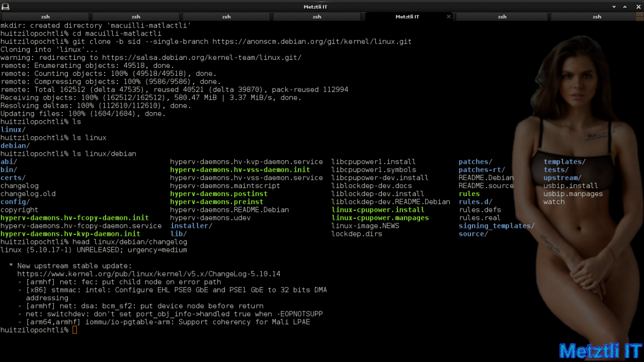Click hyperv-daemons.hv-fcopy-daemon.service entry
This screenshot has height=362, width=644.
pos(81,226)
